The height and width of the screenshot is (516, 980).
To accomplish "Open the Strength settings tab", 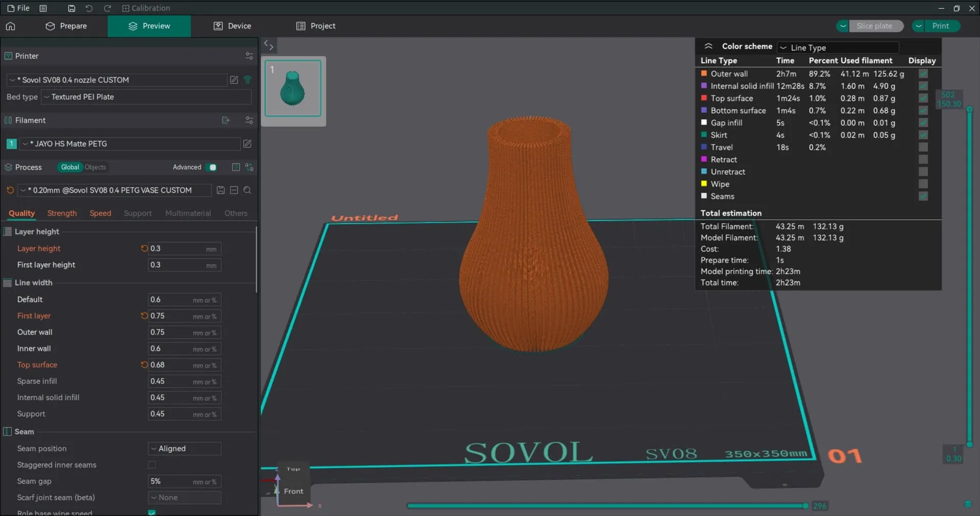I will (62, 213).
